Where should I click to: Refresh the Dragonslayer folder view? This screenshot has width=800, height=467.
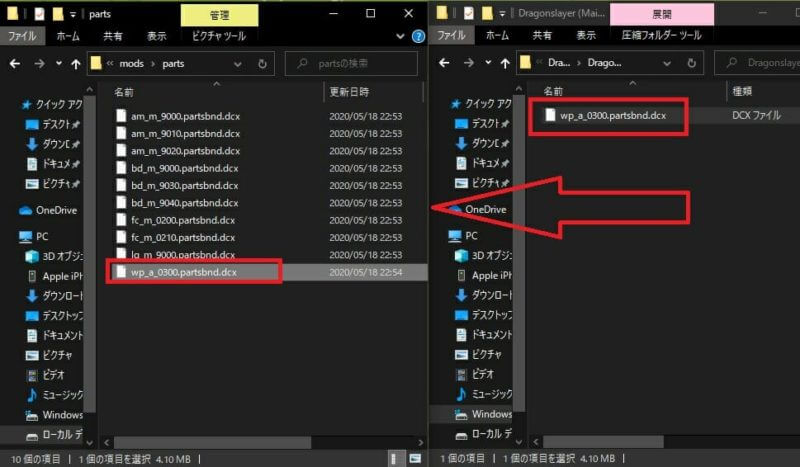coord(691,63)
